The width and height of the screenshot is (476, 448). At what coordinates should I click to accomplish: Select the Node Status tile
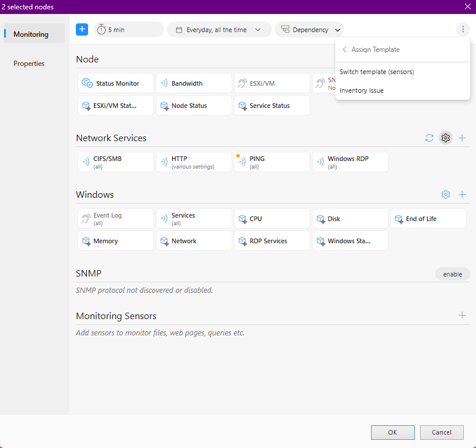click(194, 106)
